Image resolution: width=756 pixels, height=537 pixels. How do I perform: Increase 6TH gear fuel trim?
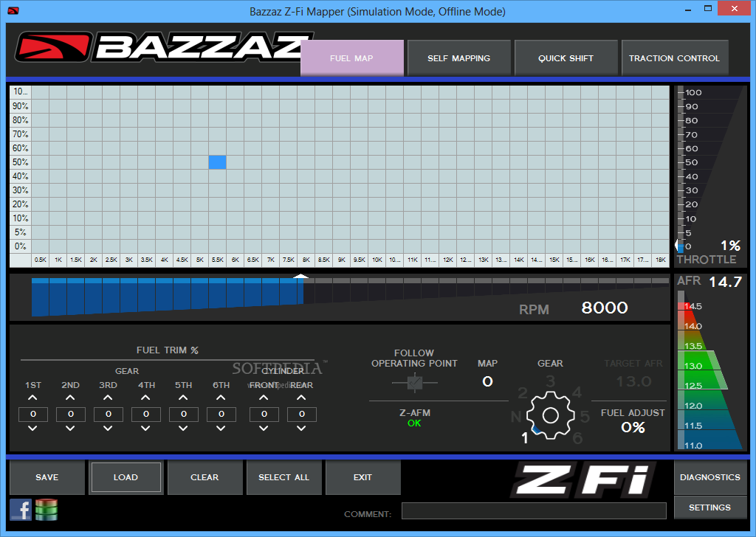coord(221,398)
